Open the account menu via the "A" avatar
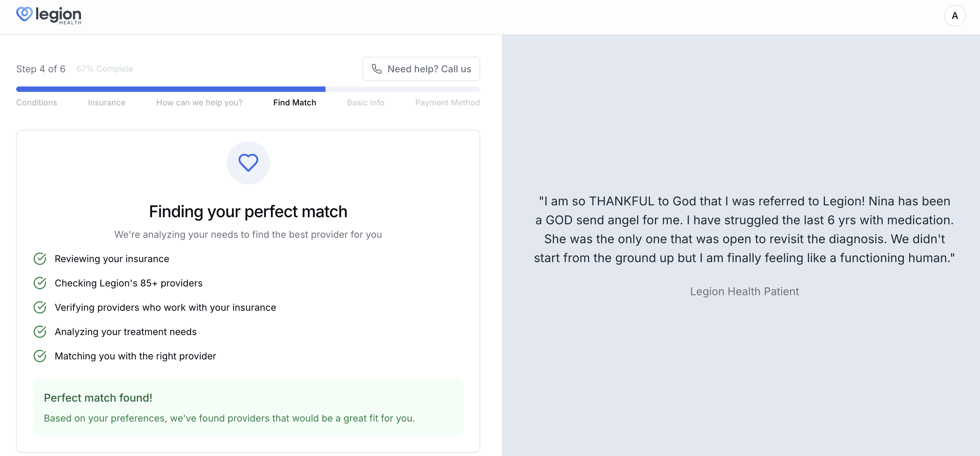The width and height of the screenshot is (980, 456). pyautogui.click(x=955, y=15)
